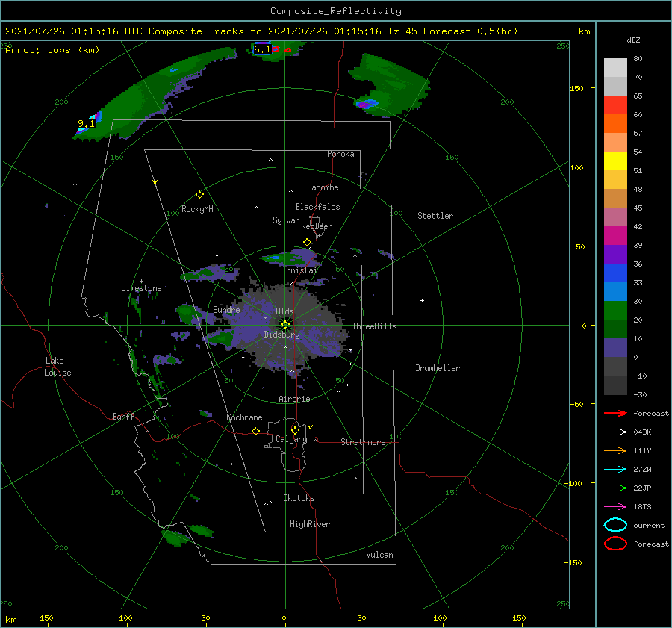The image size is (672, 628).
Task: Click the RedDeer city label
Action: (317, 226)
